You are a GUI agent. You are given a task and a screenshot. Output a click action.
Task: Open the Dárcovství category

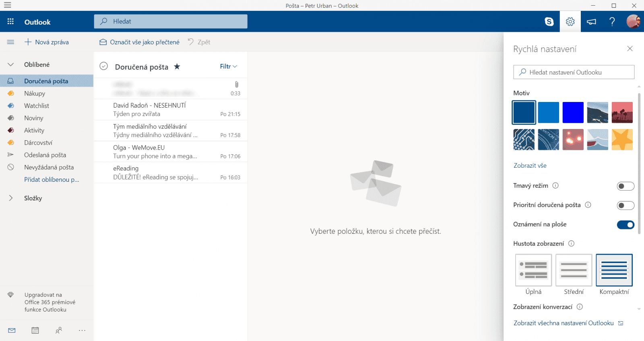coord(47,143)
